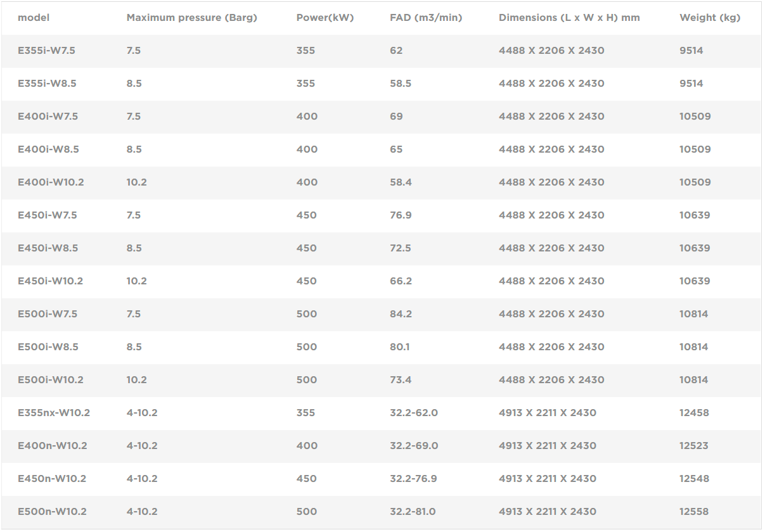Select the 'Maximum pressure (Barg)' column header
Screen dimensions: 765x532
(192, 18)
